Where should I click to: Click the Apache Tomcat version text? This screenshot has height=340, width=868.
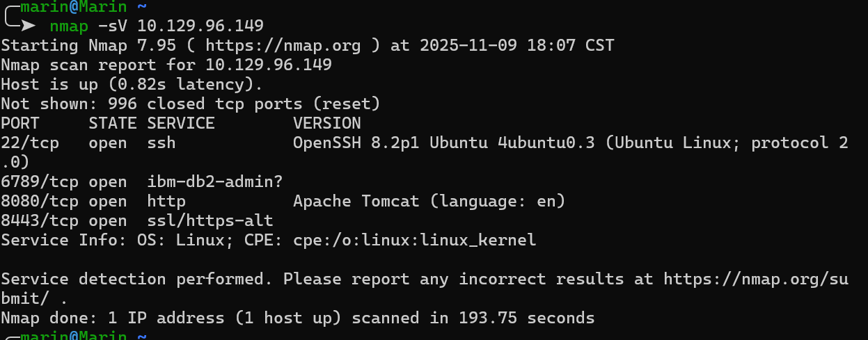point(356,202)
